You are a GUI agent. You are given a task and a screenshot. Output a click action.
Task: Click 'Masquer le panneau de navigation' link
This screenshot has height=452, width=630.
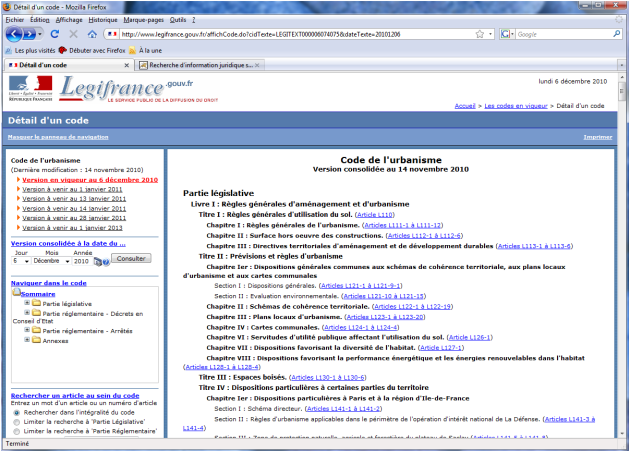point(58,137)
